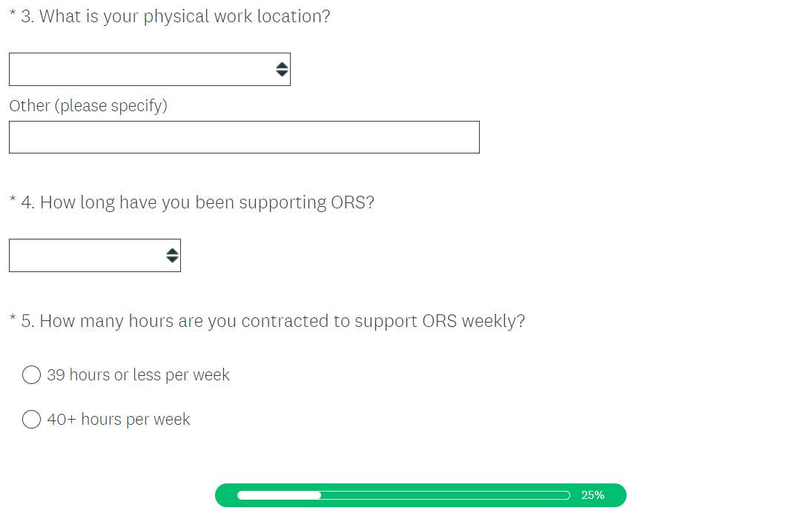
Task: Click the required asterisk beside question 4
Action: point(13,202)
